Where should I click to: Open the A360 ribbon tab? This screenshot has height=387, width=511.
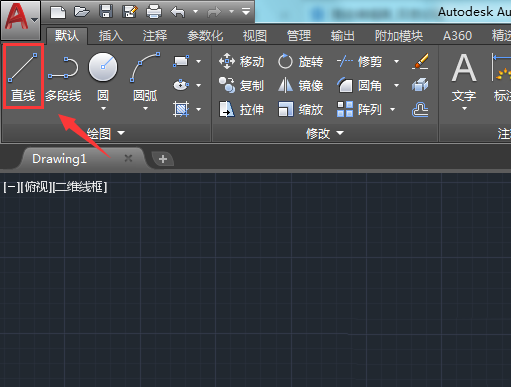point(457,36)
